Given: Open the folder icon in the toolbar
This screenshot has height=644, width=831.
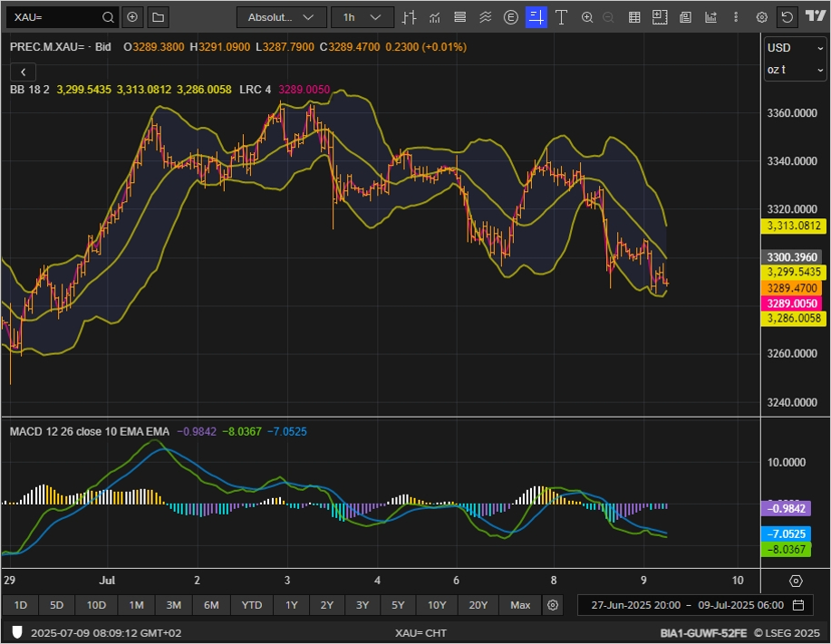Looking at the screenshot, I should coord(158,17).
